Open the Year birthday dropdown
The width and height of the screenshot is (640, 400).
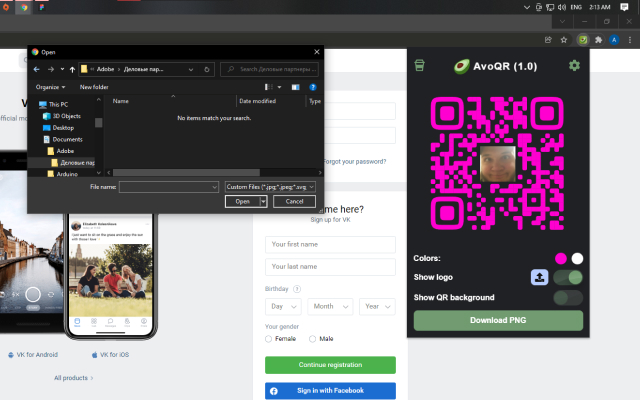tap(378, 307)
